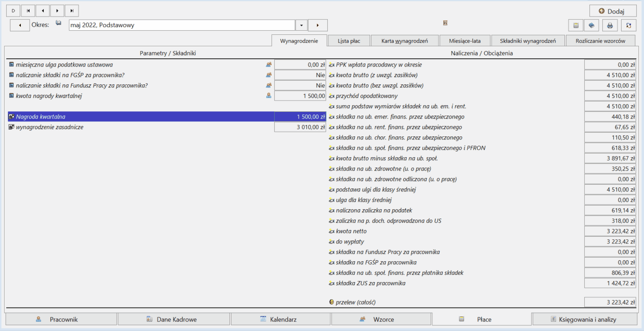This screenshot has height=331, width=644.
Task: Toggle Nie value for FGŚP contribution setting
Action: click(300, 75)
